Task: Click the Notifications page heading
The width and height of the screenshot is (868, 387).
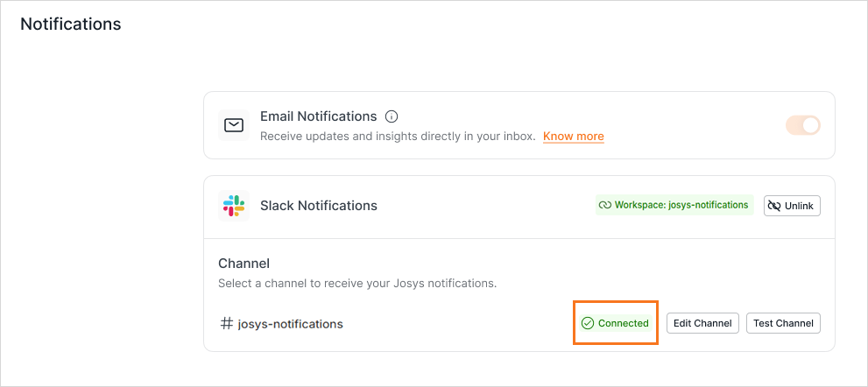Action: [x=71, y=24]
